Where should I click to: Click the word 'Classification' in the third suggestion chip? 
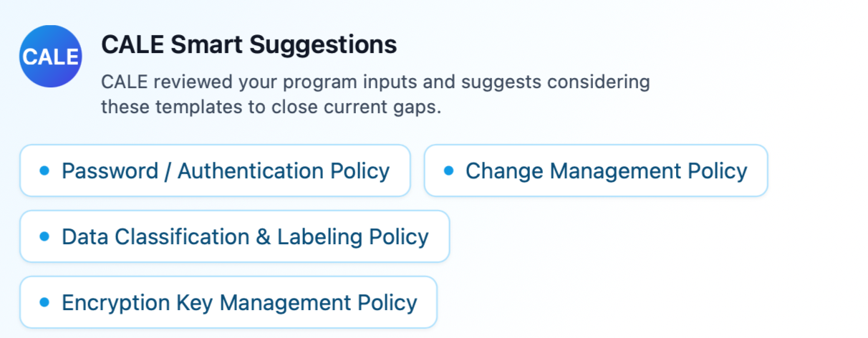coord(182,237)
